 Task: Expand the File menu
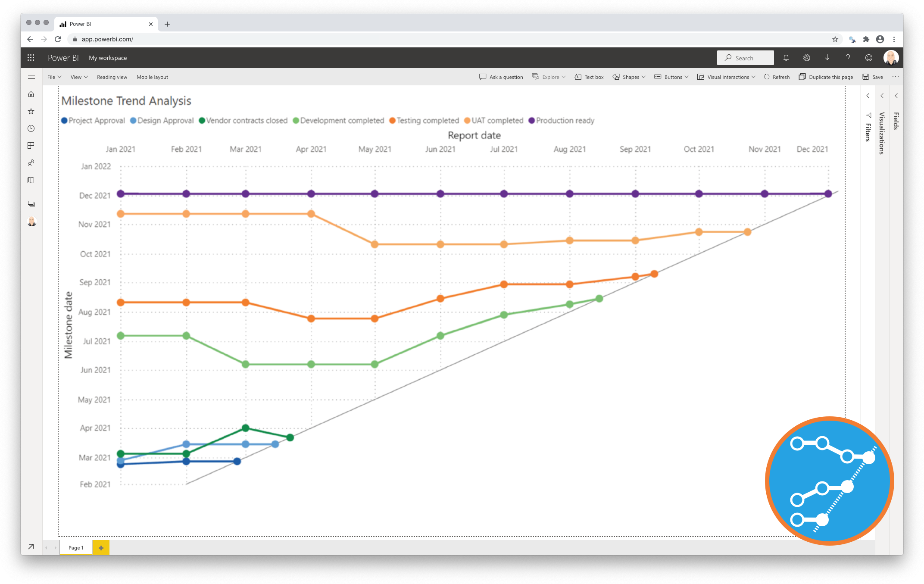pyautogui.click(x=53, y=77)
